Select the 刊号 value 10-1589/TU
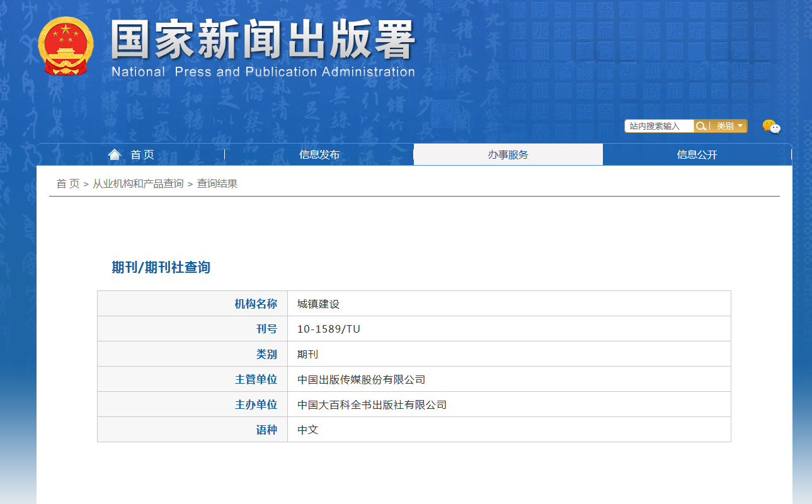 click(328, 328)
